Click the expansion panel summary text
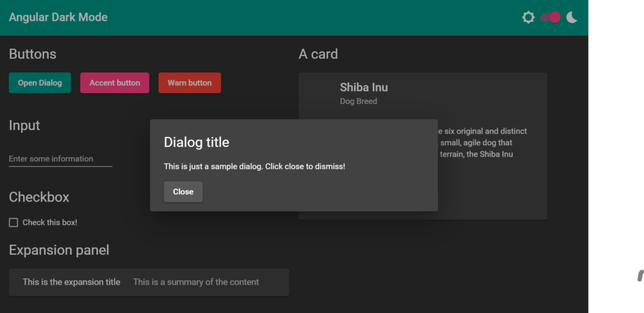This screenshot has height=313, width=644. [196, 282]
